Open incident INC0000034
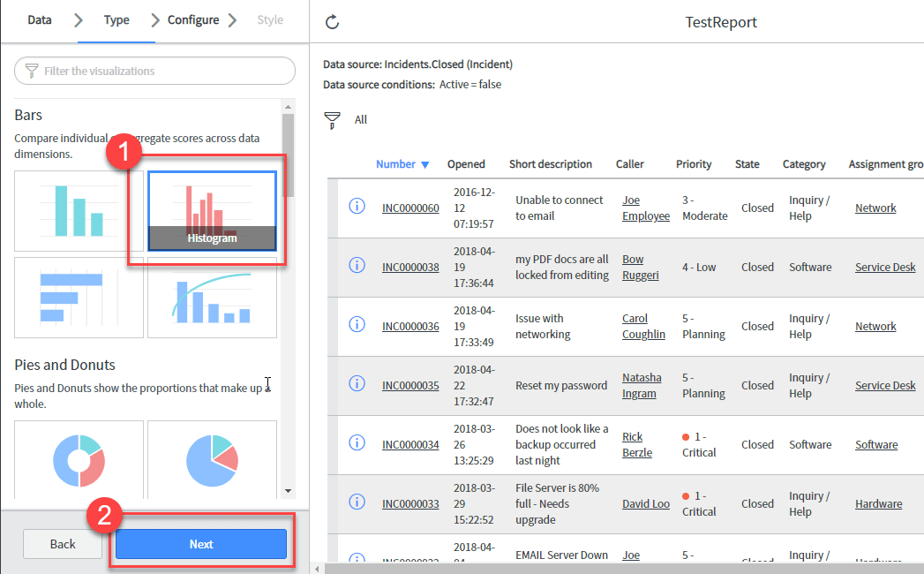 click(x=410, y=445)
